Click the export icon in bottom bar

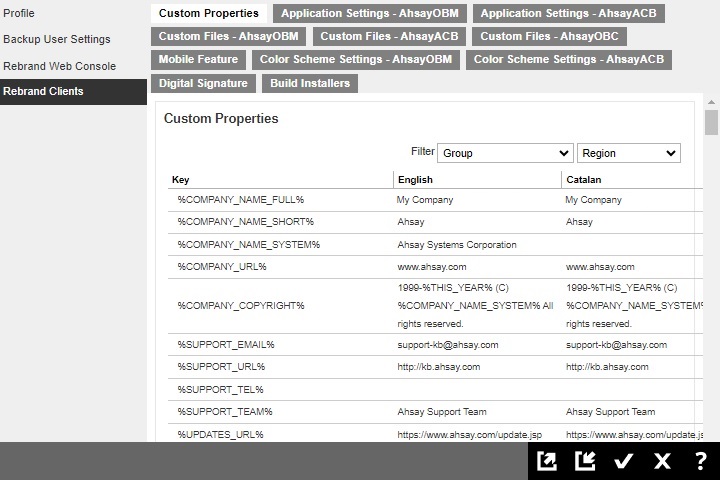[x=547, y=461]
